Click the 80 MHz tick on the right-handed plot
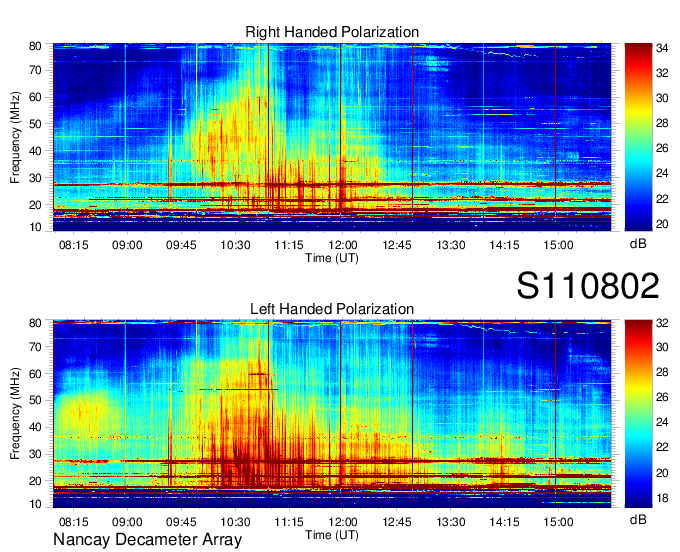The width and height of the screenshot is (680, 552). [35, 46]
